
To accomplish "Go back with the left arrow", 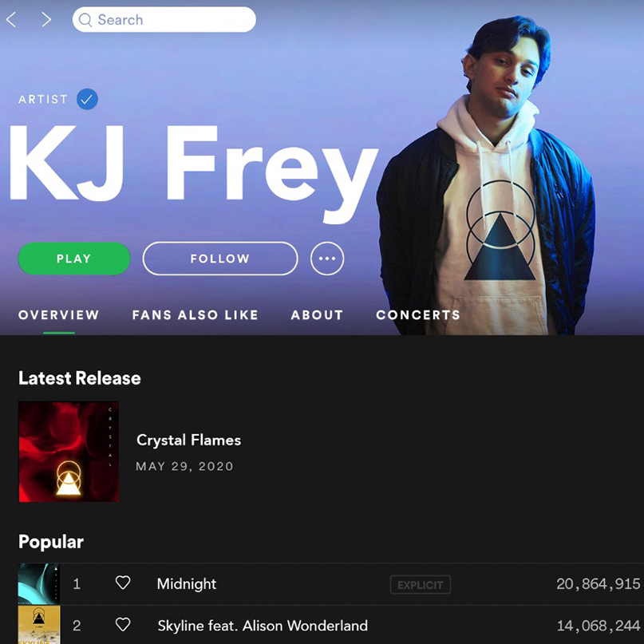I will point(11,20).
